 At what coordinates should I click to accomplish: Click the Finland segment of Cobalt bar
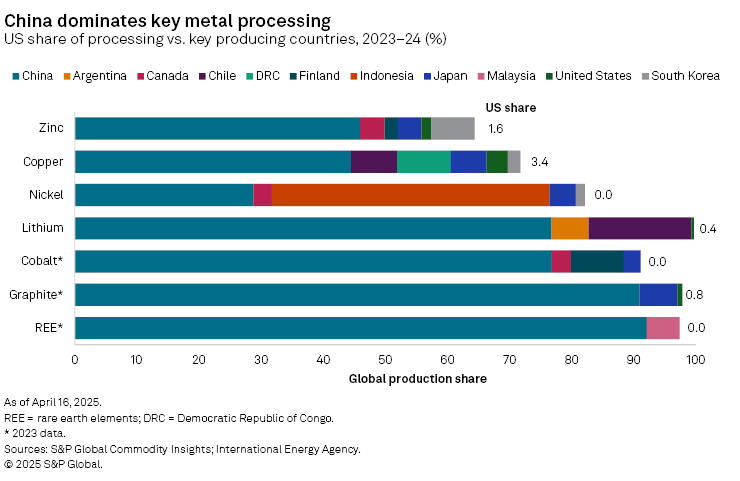pos(597,261)
